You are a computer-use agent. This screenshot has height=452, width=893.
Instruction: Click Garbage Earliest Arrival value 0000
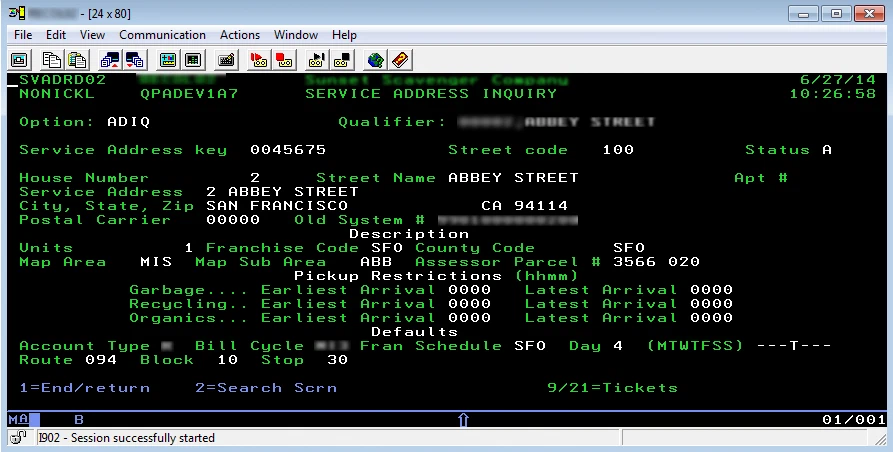(x=469, y=290)
